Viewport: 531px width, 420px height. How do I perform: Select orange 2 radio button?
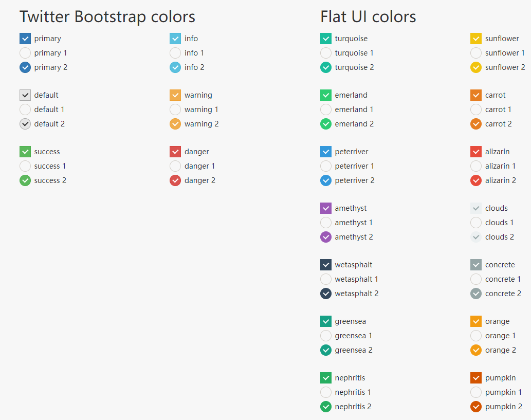tap(476, 350)
